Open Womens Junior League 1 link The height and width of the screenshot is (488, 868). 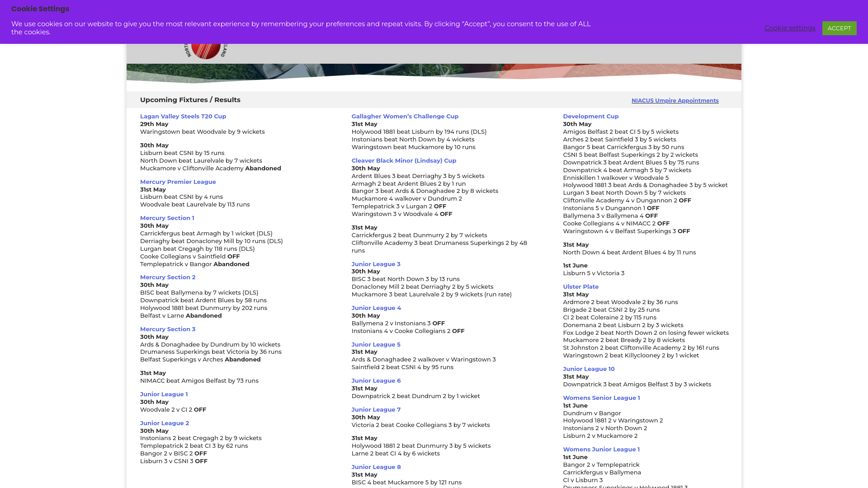601,450
